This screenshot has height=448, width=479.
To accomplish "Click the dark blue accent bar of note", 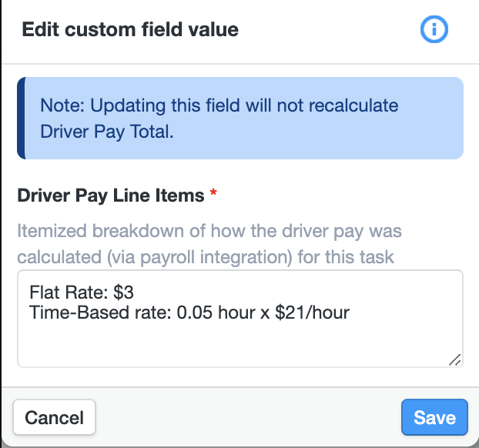I will [22, 119].
